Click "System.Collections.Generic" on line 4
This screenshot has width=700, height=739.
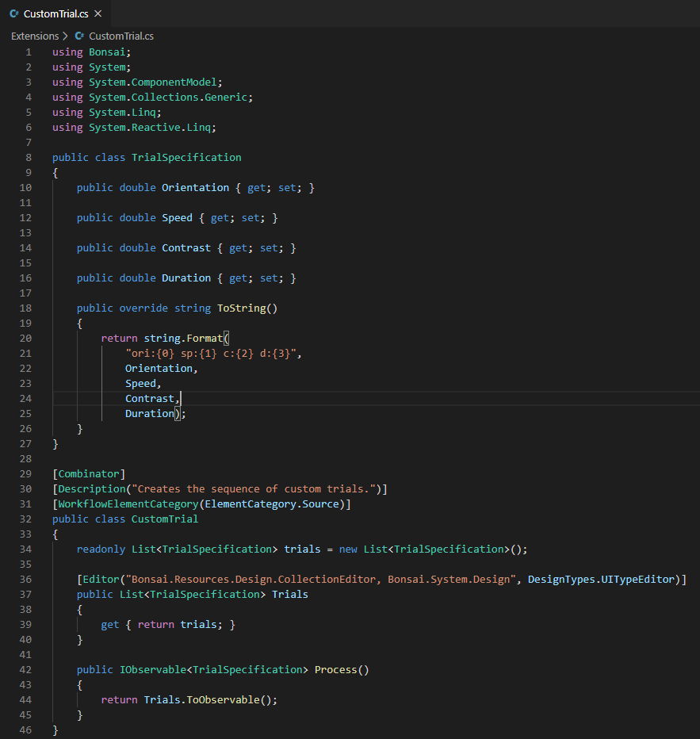168,97
